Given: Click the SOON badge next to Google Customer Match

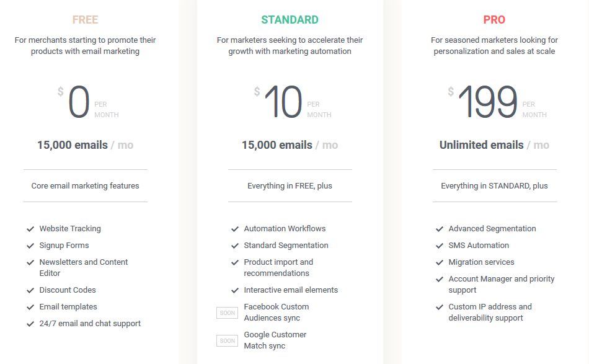Looking at the screenshot, I should (228, 340).
